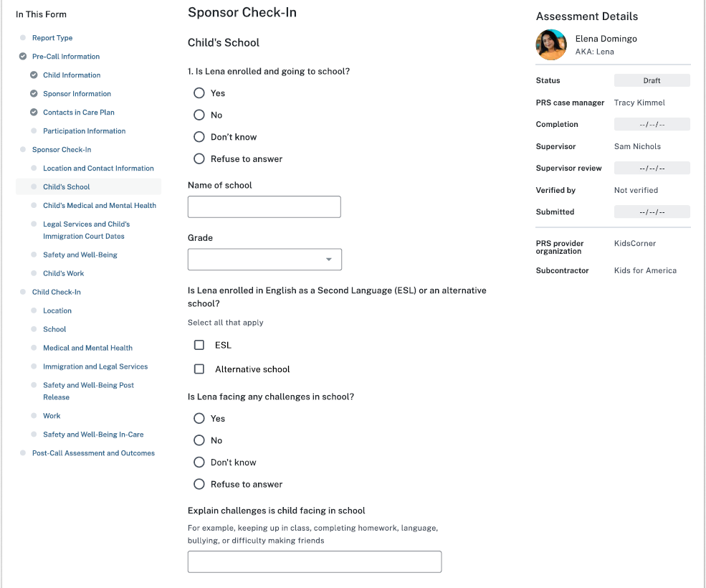Click the Supervisor review date field
The width and height of the screenshot is (706, 588).
click(x=652, y=169)
